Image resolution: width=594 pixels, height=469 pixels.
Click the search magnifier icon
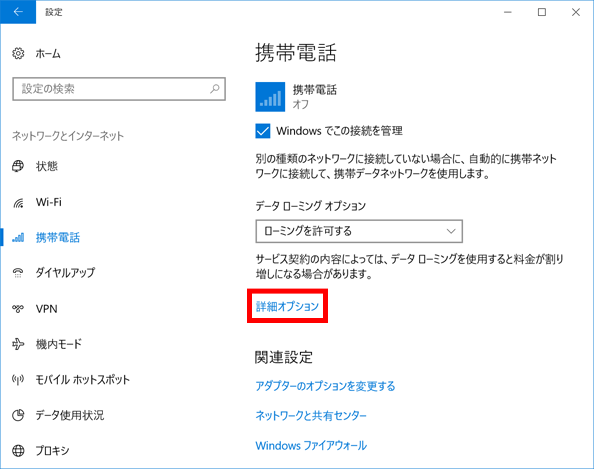(215, 89)
